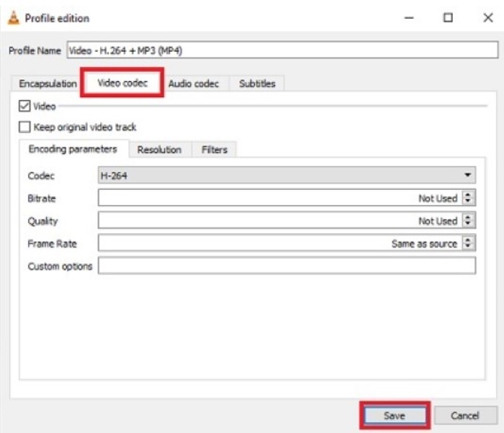Switch to the Resolution sub-tab

(x=159, y=150)
